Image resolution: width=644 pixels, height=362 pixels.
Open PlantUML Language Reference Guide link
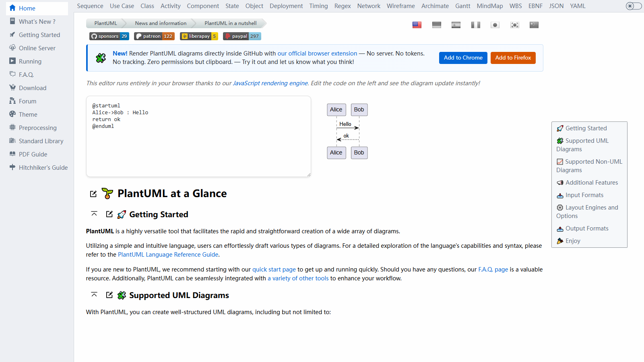click(x=168, y=255)
